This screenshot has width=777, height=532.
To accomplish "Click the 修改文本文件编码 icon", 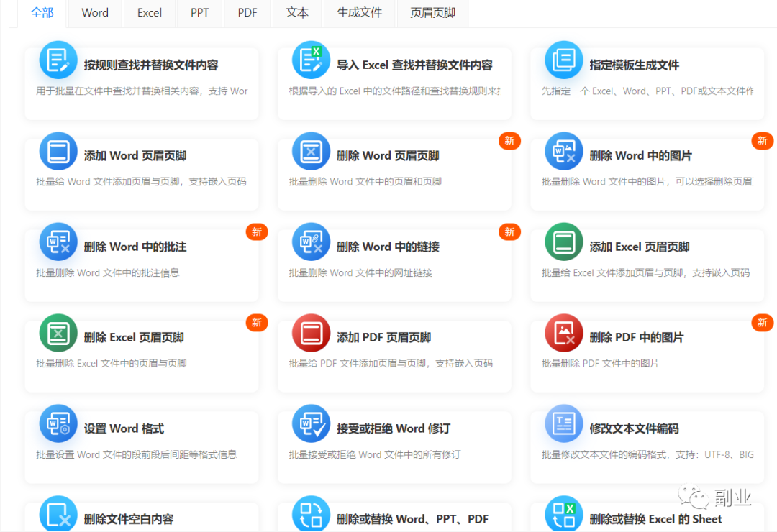I will point(563,423).
